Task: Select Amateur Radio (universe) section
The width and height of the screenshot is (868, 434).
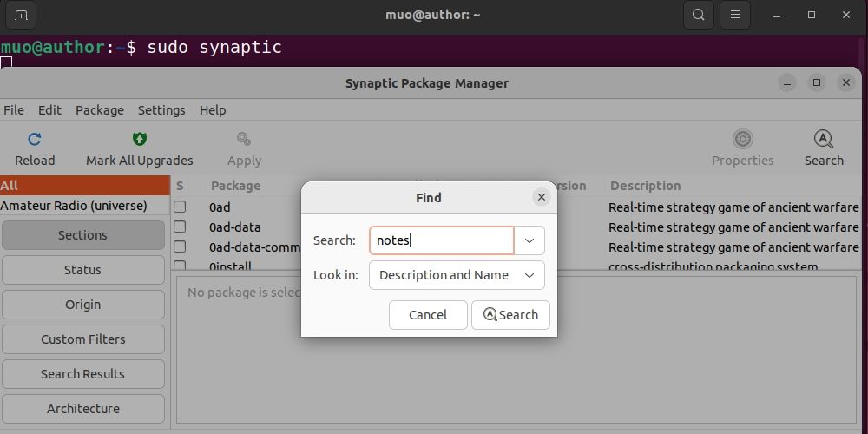Action: (x=74, y=206)
